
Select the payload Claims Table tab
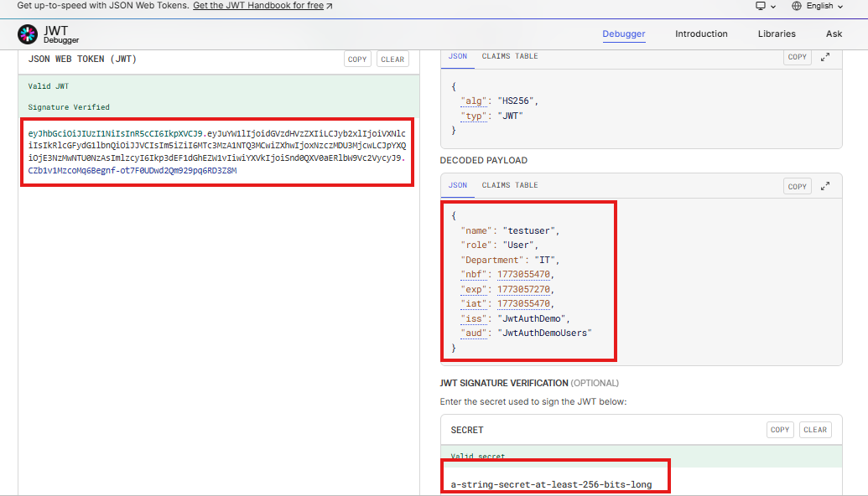(x=510, y=185)
